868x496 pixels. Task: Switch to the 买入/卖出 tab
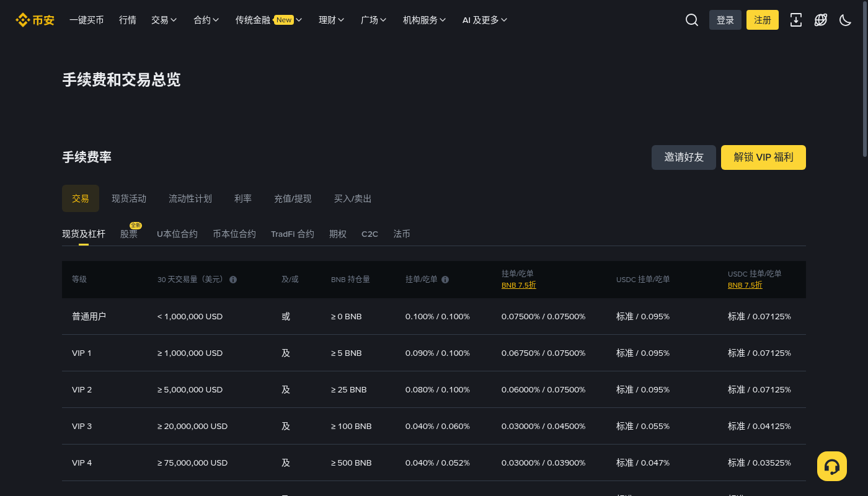point(353,198)
